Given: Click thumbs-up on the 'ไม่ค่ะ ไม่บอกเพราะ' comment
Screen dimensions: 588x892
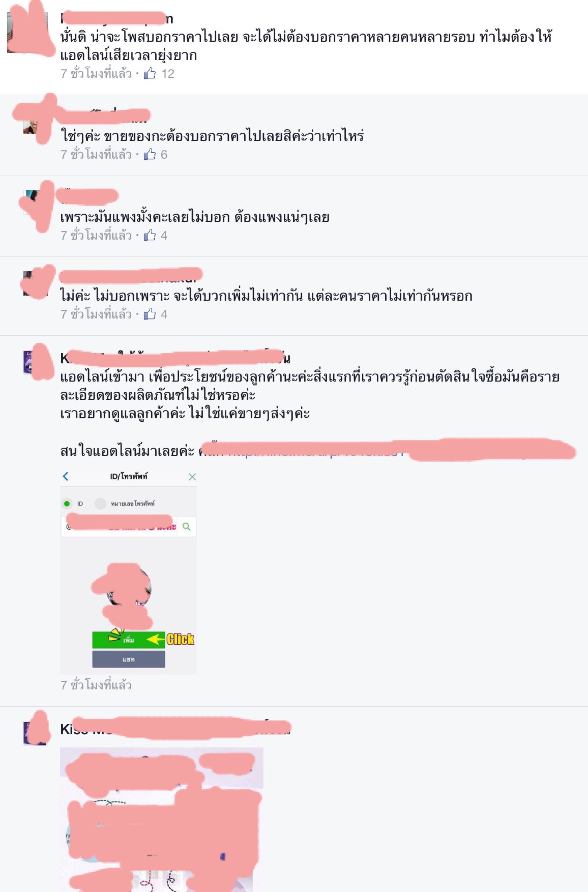Looking at the screenshot, I should [x=150, y=314].
